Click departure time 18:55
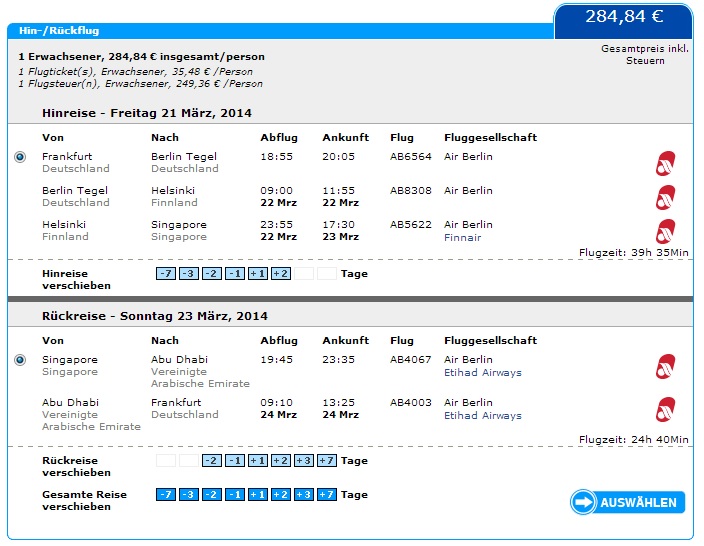The image size is (704, 546). tap(276, 156)
